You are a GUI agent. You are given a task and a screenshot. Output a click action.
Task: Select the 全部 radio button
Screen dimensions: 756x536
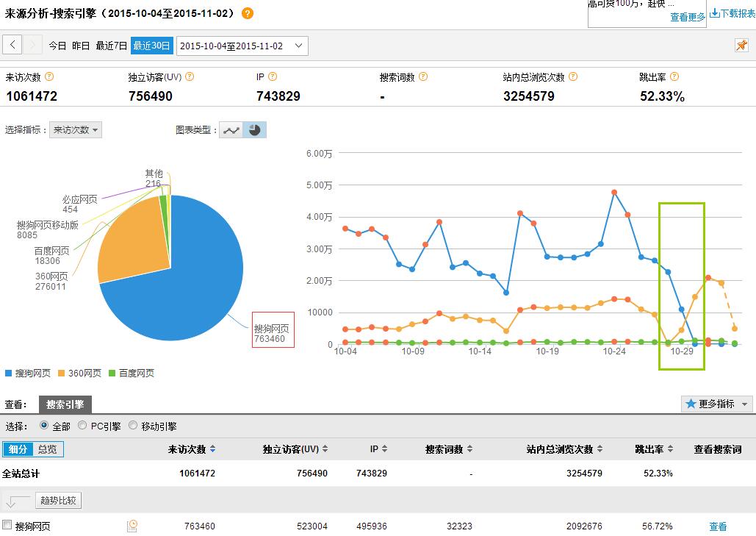point(44,426)
